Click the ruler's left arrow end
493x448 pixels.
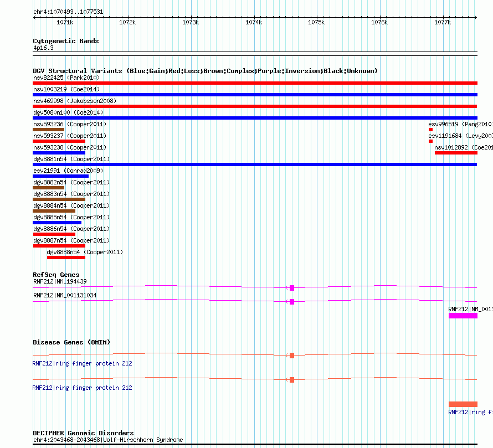(x=34, y=17)
